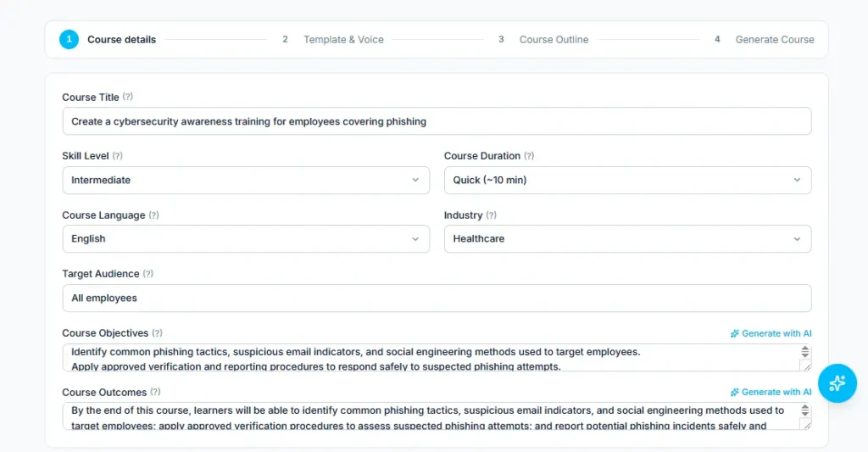Click the Course Outcomes scrollbar arrows
This screenshot has height=452, width=868.
pyautogui.click(x=805, y=410)
